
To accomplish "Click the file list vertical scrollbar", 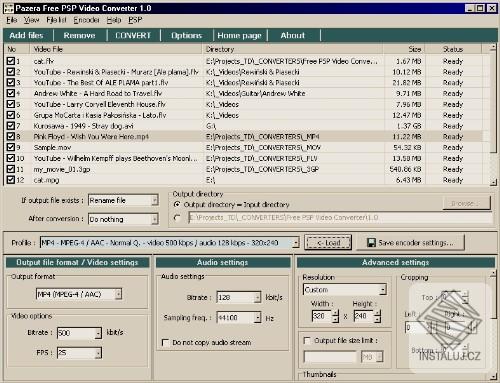I will click(x=493, y=115).
